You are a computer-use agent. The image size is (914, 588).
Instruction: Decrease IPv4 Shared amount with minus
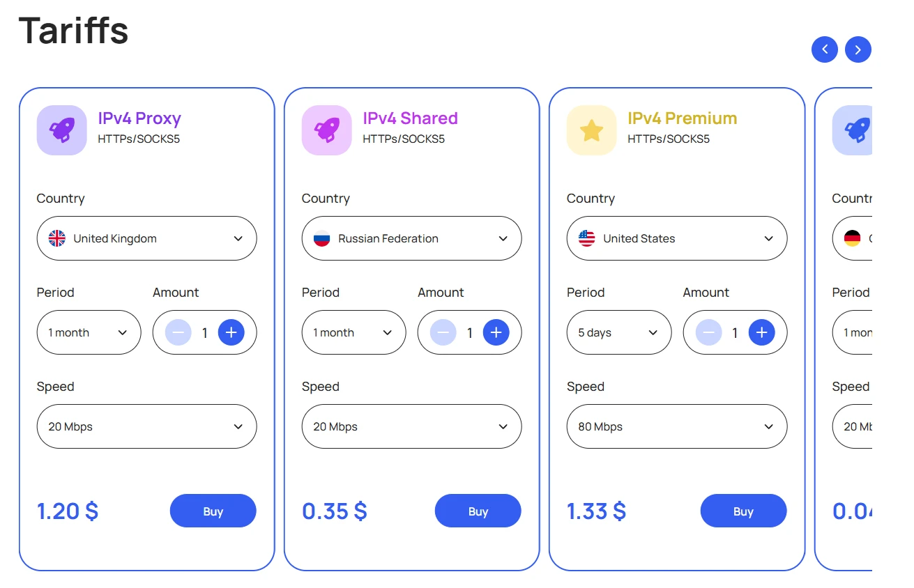[443, 332]
